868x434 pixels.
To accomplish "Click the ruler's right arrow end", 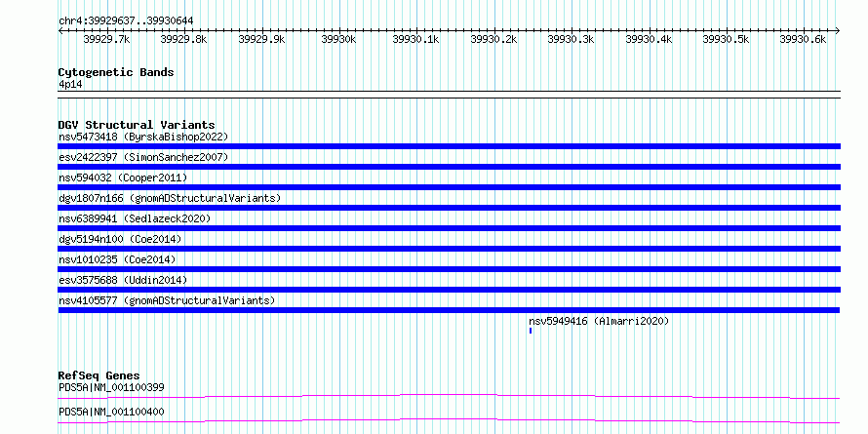I will 838,30.
